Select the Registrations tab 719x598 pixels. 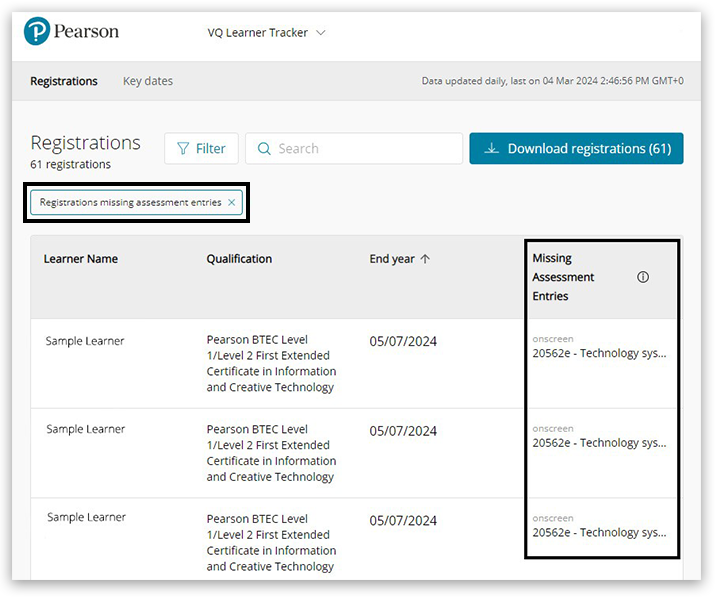point(64,81)
